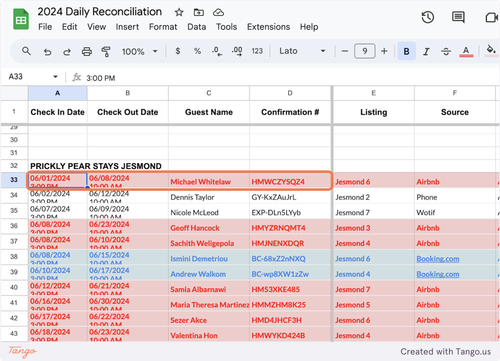Open the Extensions menu

(x=268, y=27)
